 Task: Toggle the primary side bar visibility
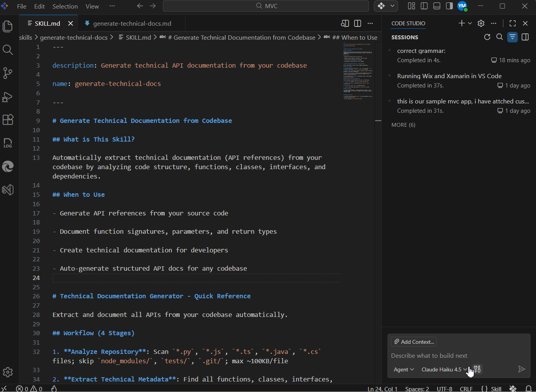[424, 6]
